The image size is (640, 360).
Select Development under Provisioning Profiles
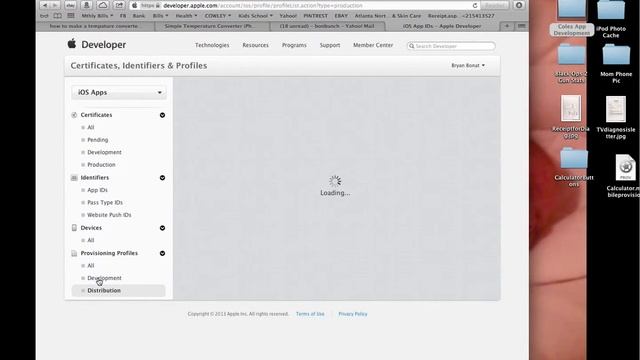click(x=104, y=278)
